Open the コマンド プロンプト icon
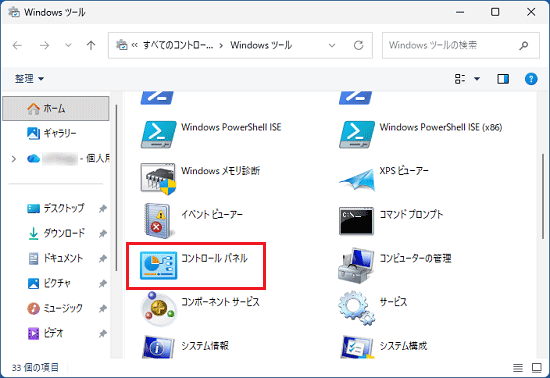 click(356, 221)
